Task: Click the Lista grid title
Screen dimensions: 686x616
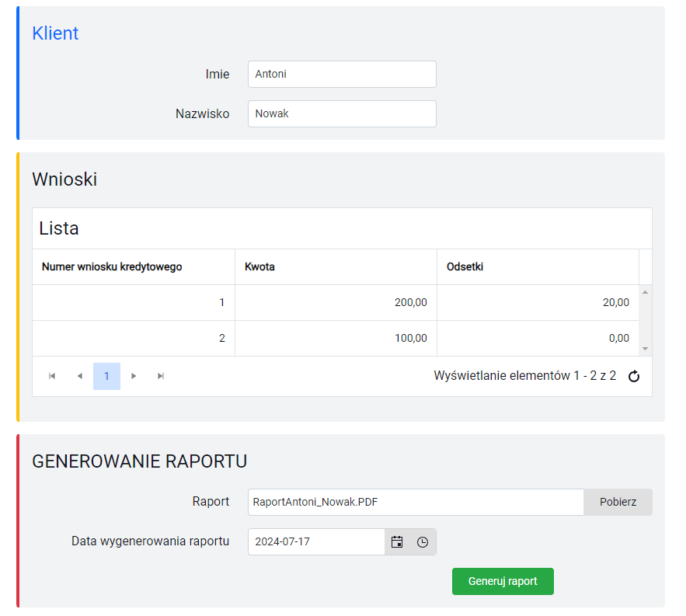Action: point(59,228)
